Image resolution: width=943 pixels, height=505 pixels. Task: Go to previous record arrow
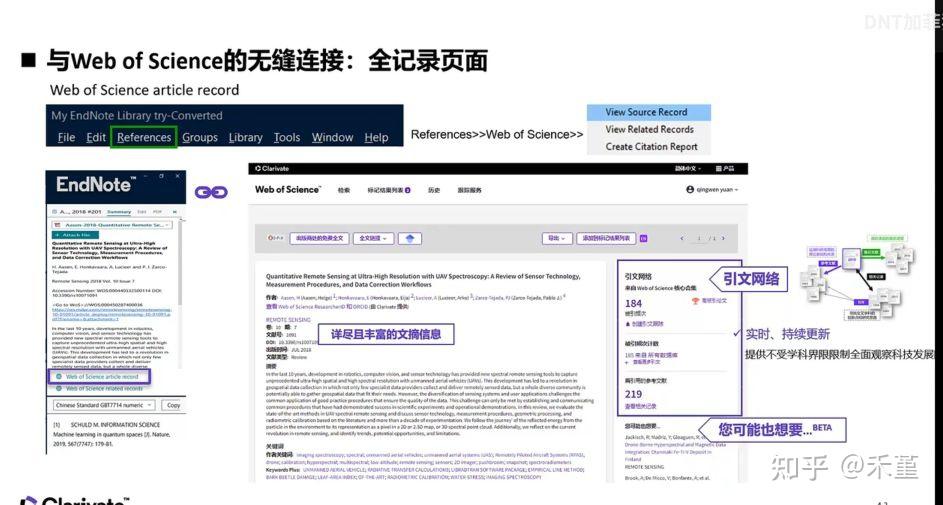(682, 239)
